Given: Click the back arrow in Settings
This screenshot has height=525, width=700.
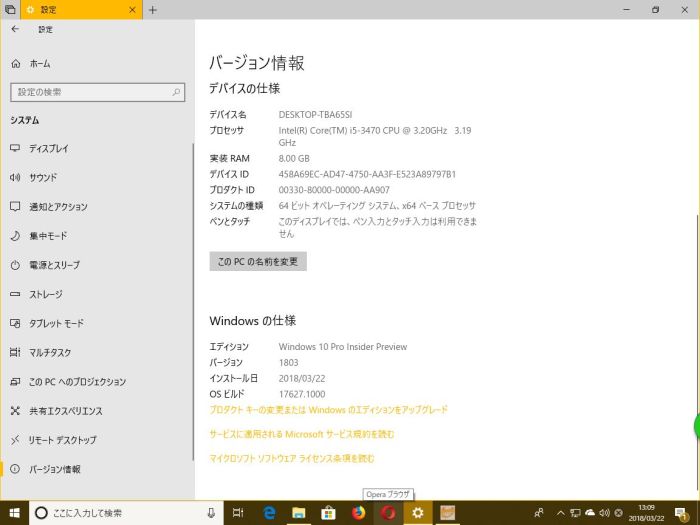Looking at the screenshot, I should click(14, 30).
